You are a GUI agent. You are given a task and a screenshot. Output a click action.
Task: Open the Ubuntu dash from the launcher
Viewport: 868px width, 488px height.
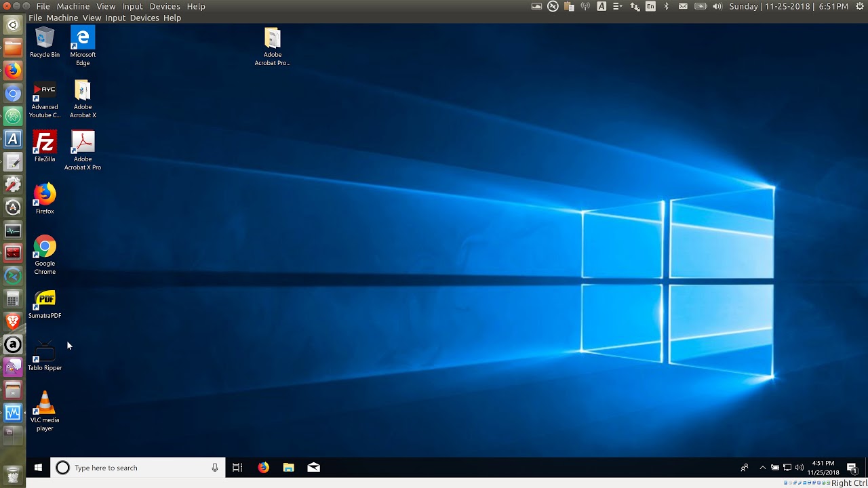pos(13,25)
